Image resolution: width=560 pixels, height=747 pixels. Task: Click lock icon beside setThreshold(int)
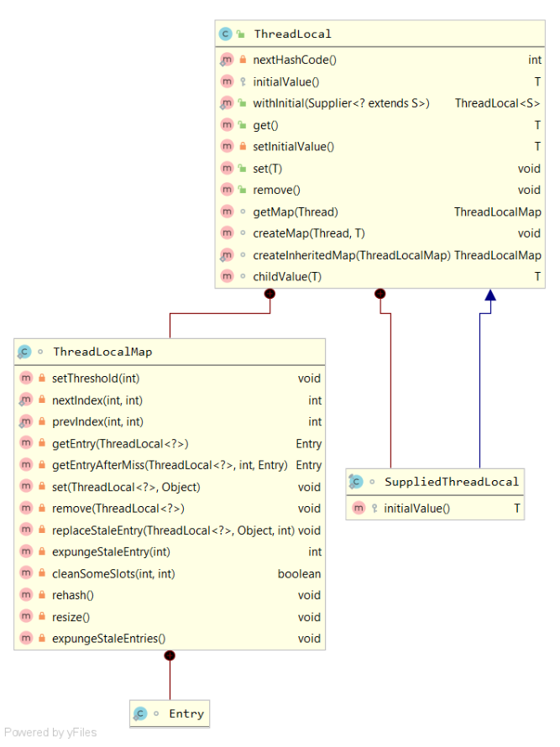(42, 379)
